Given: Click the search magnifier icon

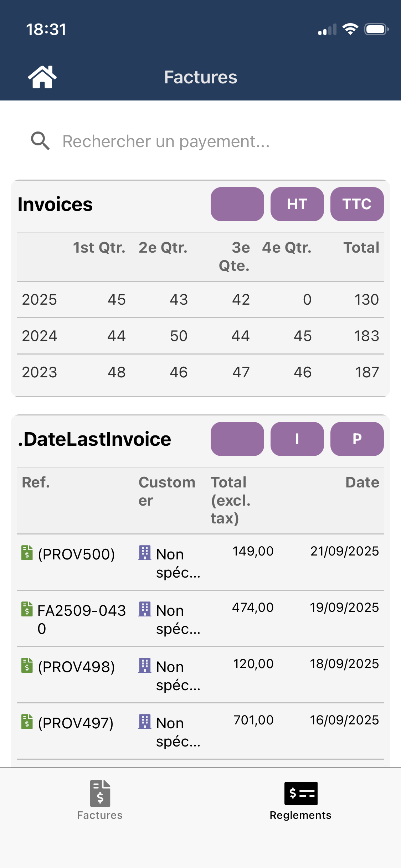Looking at the screenshot, I should pos(40,141).
